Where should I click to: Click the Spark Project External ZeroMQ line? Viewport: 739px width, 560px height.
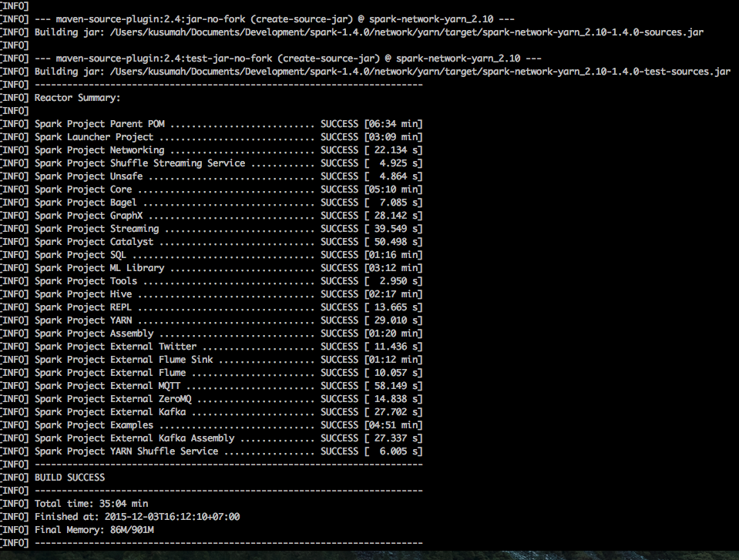(x=228, y=399)
